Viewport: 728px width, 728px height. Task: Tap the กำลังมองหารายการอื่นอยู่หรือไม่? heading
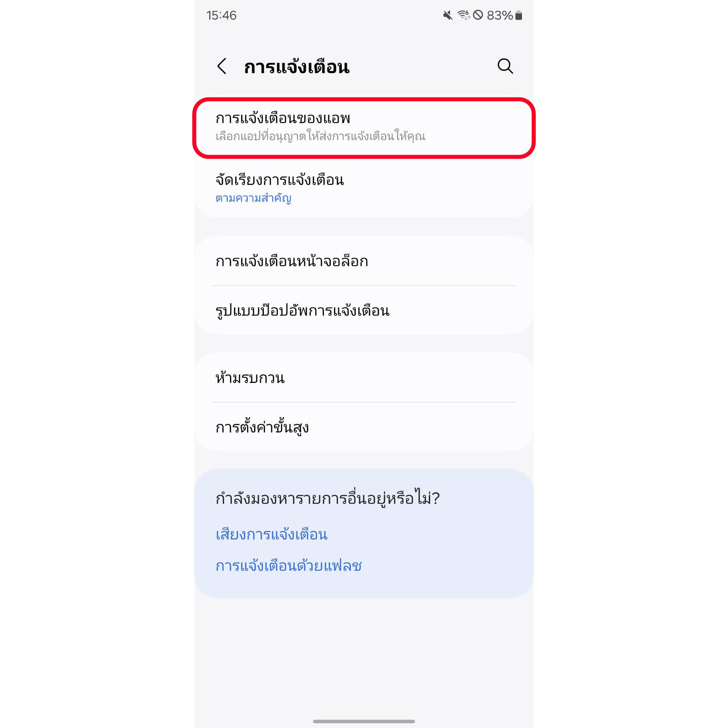coord(328,498)
